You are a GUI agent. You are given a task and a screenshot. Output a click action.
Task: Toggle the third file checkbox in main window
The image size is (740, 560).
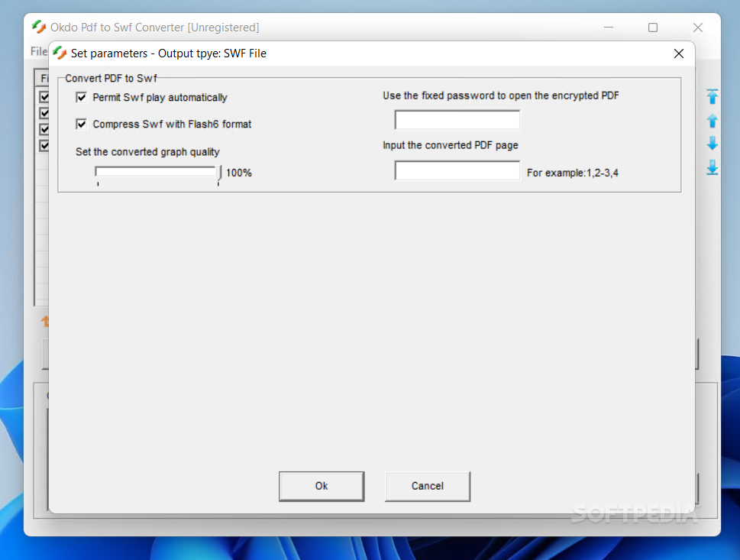44,129
